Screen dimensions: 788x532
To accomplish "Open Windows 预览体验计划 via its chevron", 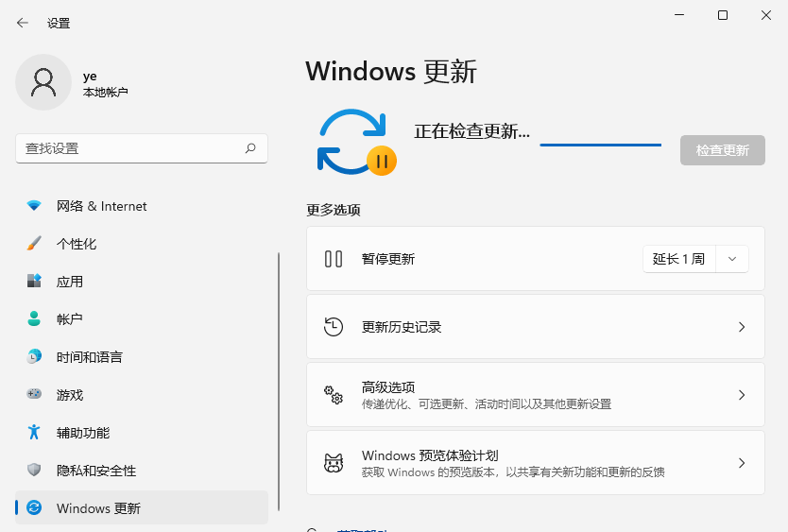I will tap(742, 463).
